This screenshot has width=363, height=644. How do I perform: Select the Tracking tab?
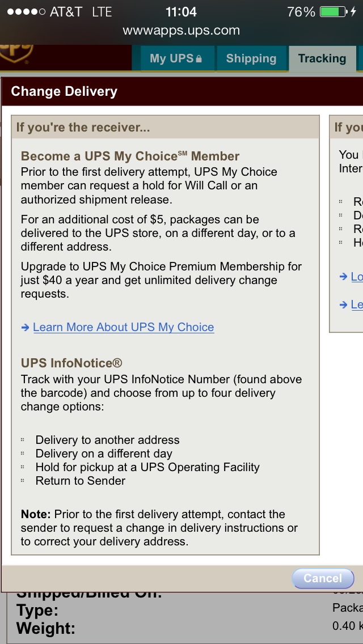[322, 58]
